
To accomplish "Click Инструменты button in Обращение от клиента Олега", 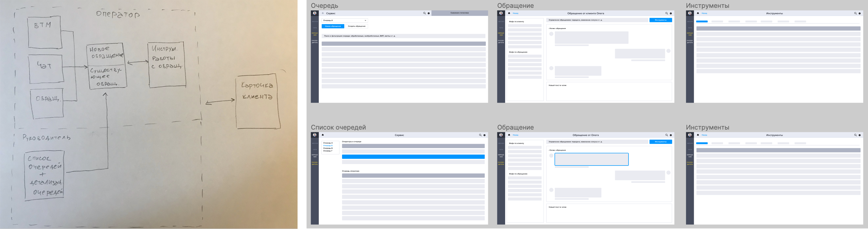I will [660, 20].
